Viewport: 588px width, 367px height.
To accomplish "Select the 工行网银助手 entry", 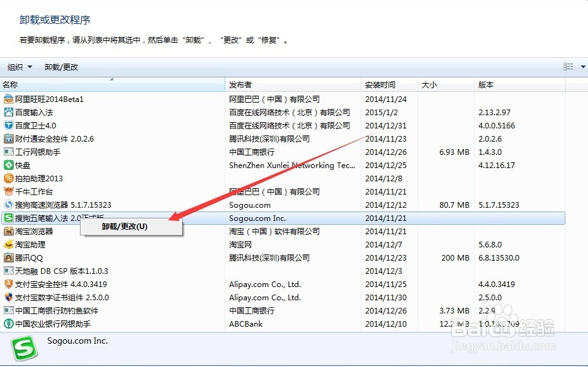I will pyautogui.click(x=38, y=152).
